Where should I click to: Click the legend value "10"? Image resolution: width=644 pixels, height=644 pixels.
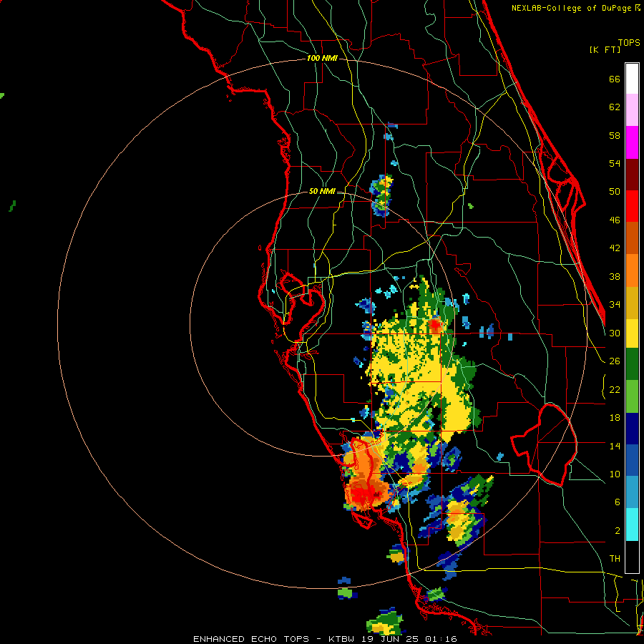tap(615, 474)
